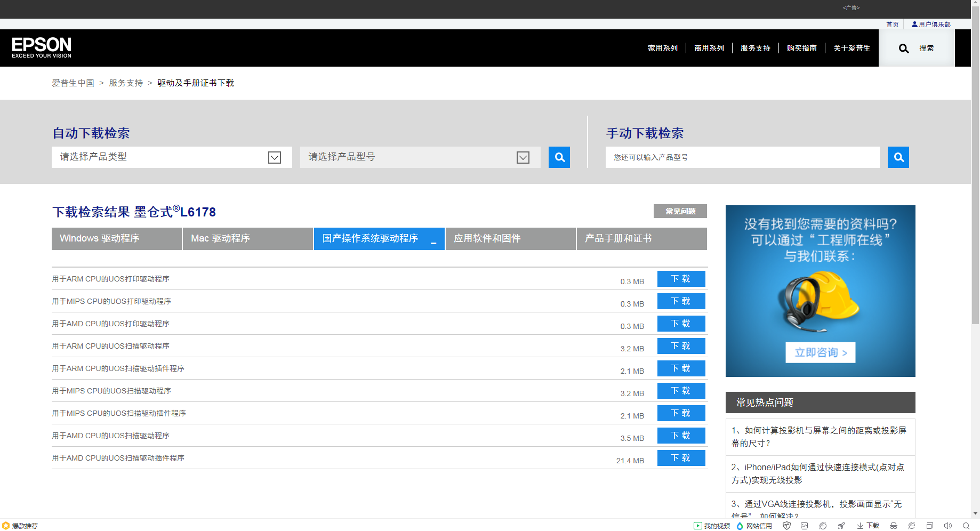Click the zoom magnifier icon in status bar
This screenshot has width=980, height=531.
pos(966,526)
